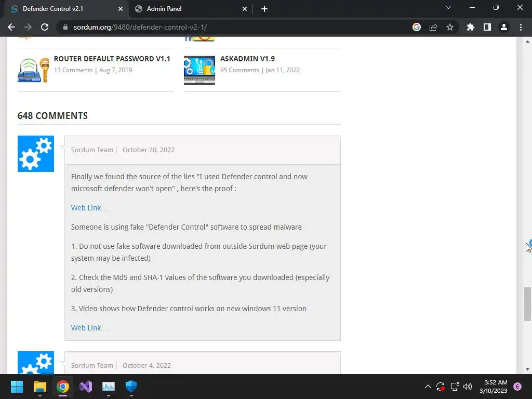The image size is (532, 399).
Task: Open the Windows Start menu
Action: click(17, 387)
